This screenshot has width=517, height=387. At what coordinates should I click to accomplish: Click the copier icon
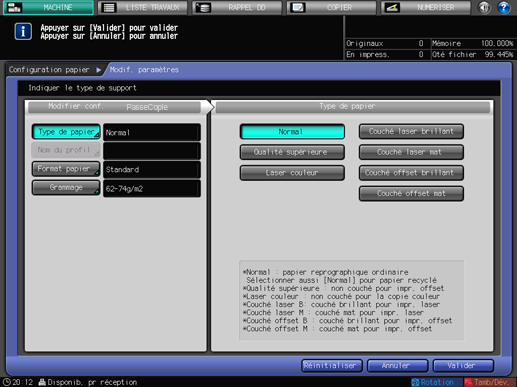(x=297, y=7)
